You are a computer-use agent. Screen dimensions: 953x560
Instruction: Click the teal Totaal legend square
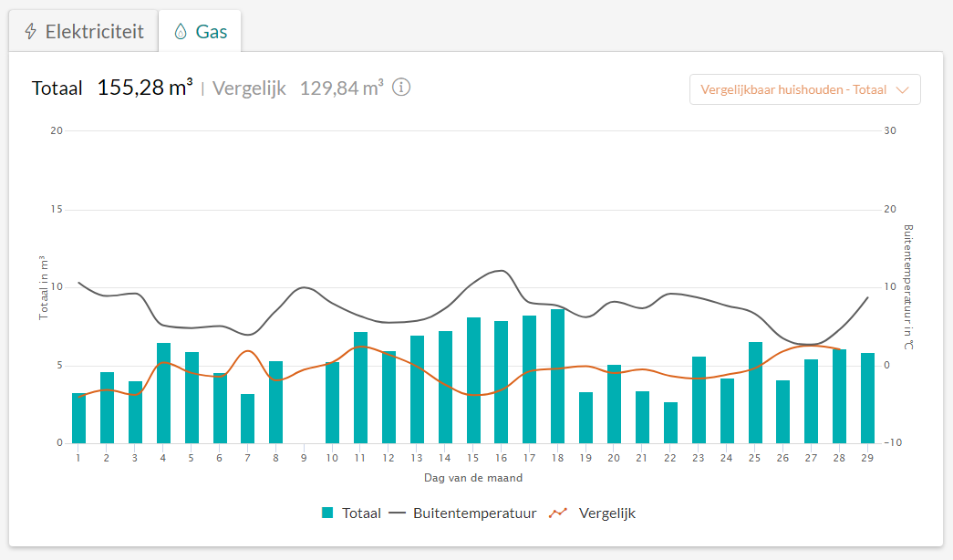point(327,513)
